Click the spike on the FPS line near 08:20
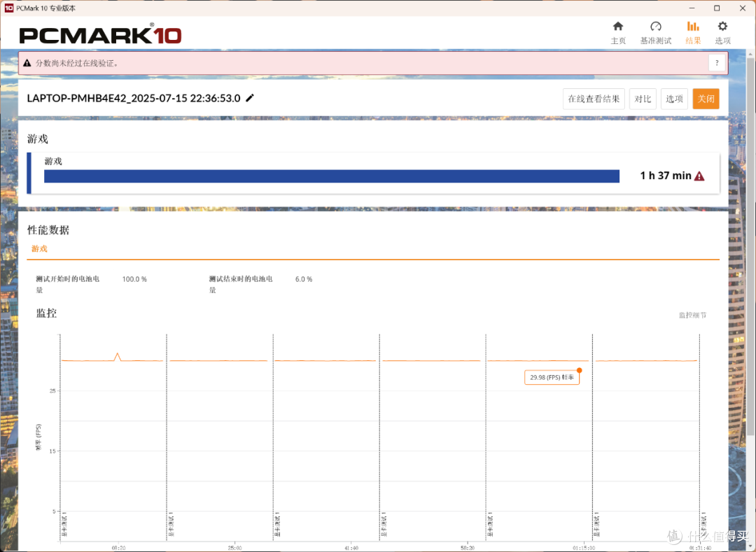 [x=117, y=357]
